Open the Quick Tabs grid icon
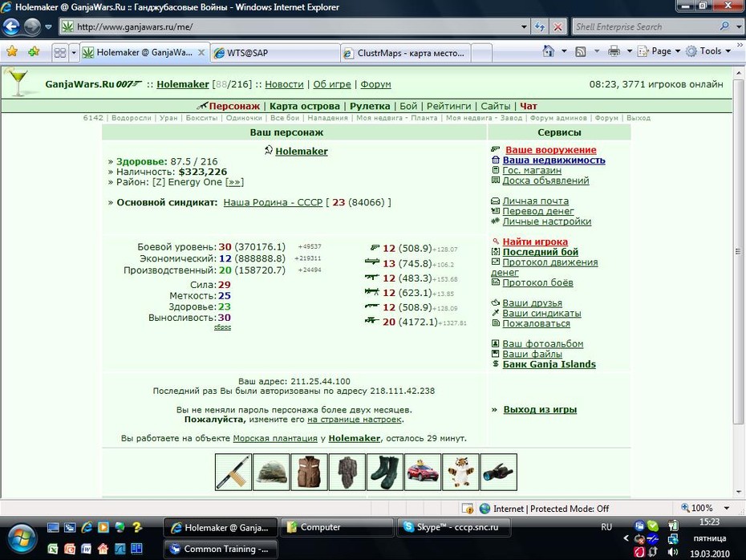This screenshot has height=560, width=746. [60, 52]
